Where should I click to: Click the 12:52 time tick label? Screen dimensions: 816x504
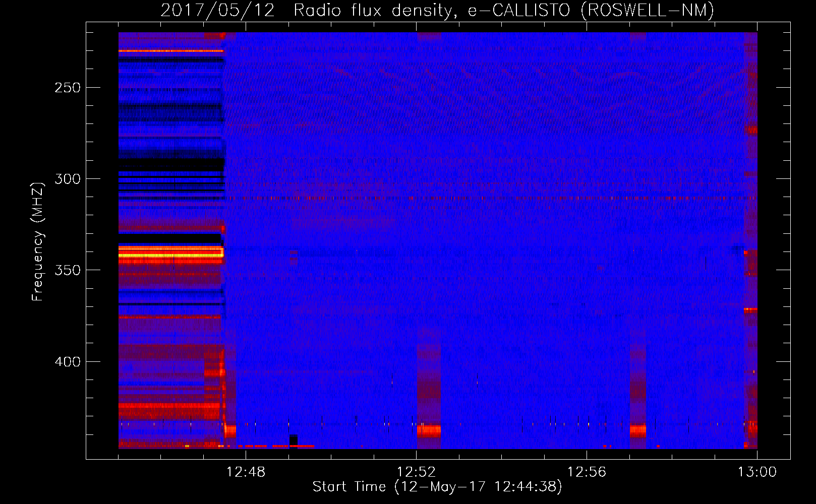(x=416, y=472)
